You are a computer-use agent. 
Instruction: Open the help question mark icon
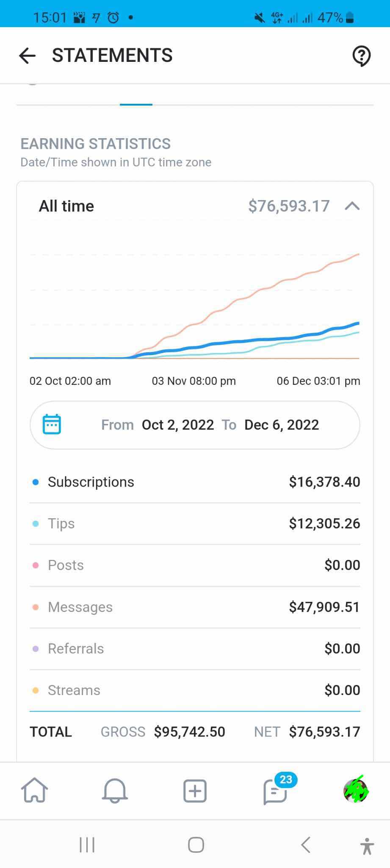coord(361,56)
